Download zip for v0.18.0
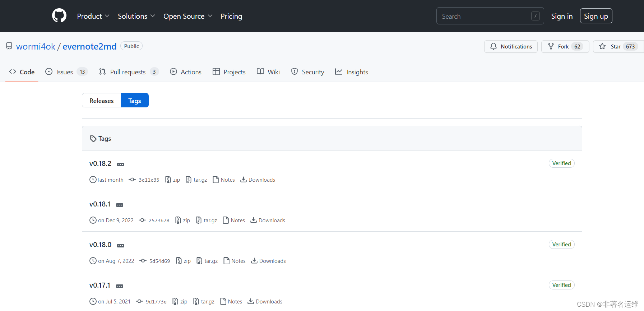Screen dimensions: 644x311 pyautogui.click(x=184, y=261)
